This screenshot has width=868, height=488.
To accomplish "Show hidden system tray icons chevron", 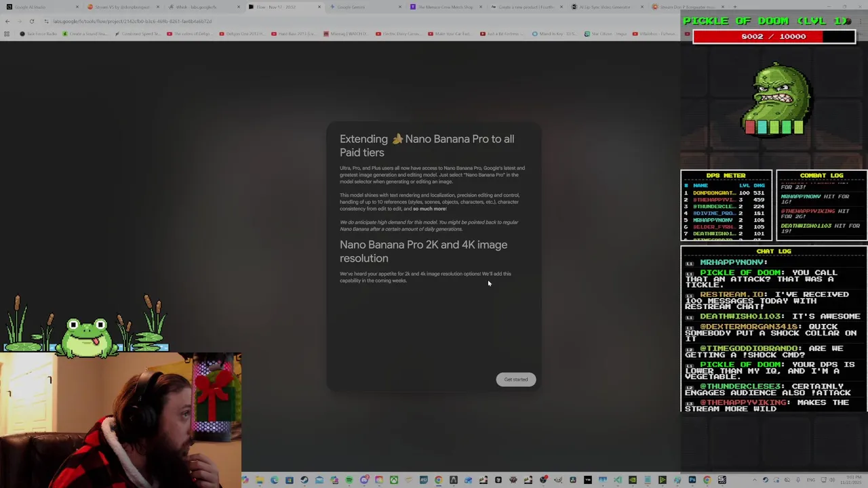I will click(755, 481).
